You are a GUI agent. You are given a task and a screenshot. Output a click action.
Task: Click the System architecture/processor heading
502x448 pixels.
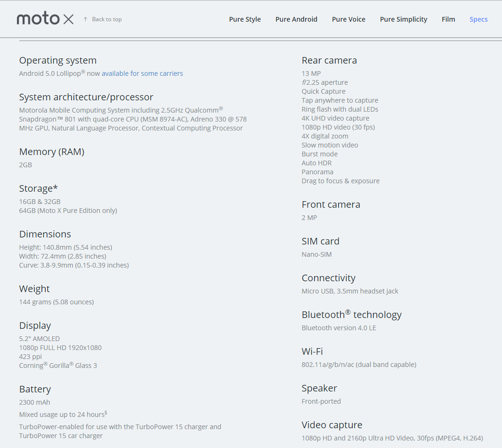point(86,97)
